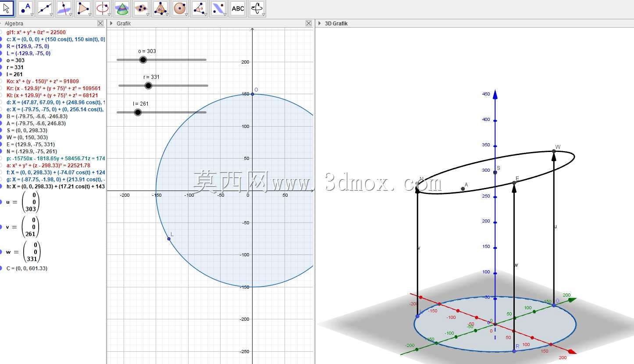Select the Plane through 3 Points tool
Viewport: 634px width, 364px height.
(x=141, y=8)
